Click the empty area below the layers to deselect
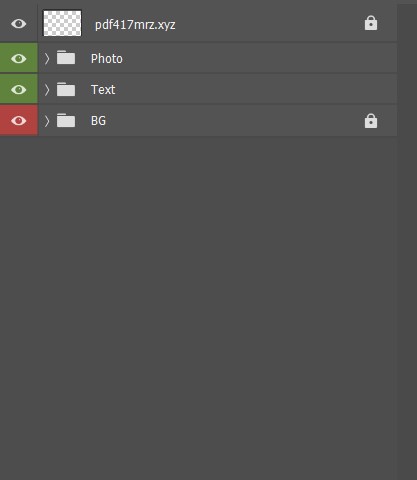This screenshot has height=480, width=417. 198,300
